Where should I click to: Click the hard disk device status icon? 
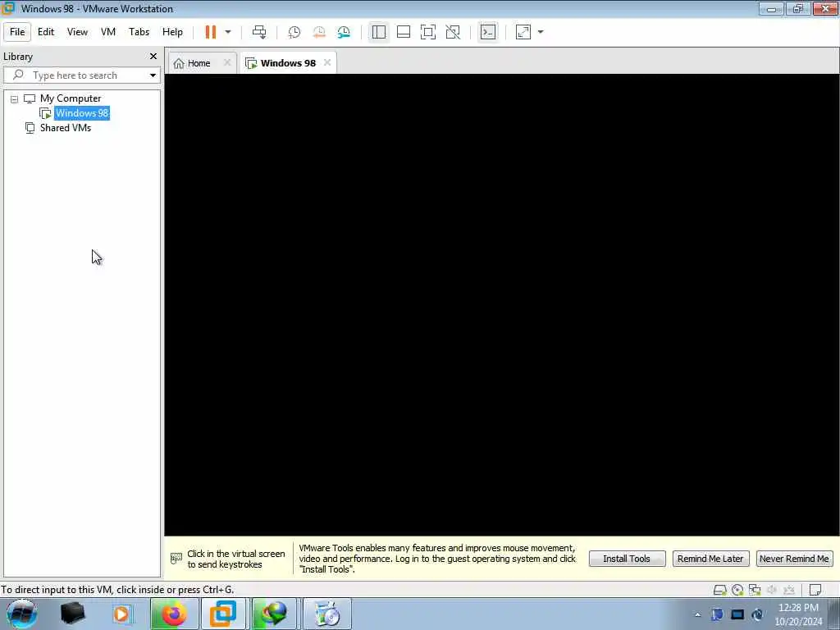(x=720, y=590)
